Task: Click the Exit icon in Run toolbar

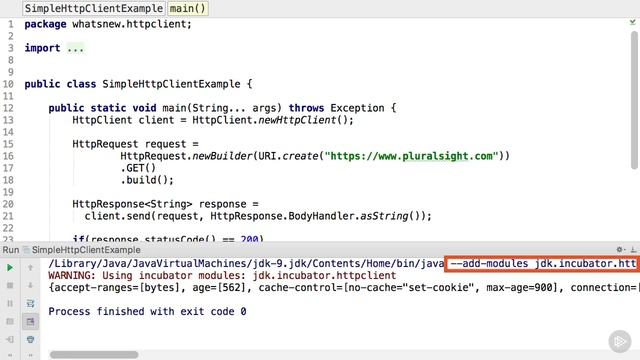Action: pyautogui.click(x=10, y=339)
